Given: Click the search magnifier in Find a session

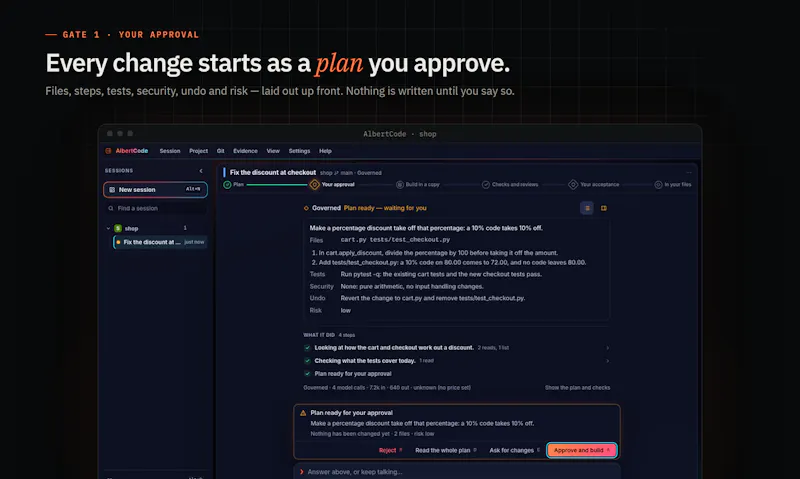Looking at the screenshot, I should 111,208.
